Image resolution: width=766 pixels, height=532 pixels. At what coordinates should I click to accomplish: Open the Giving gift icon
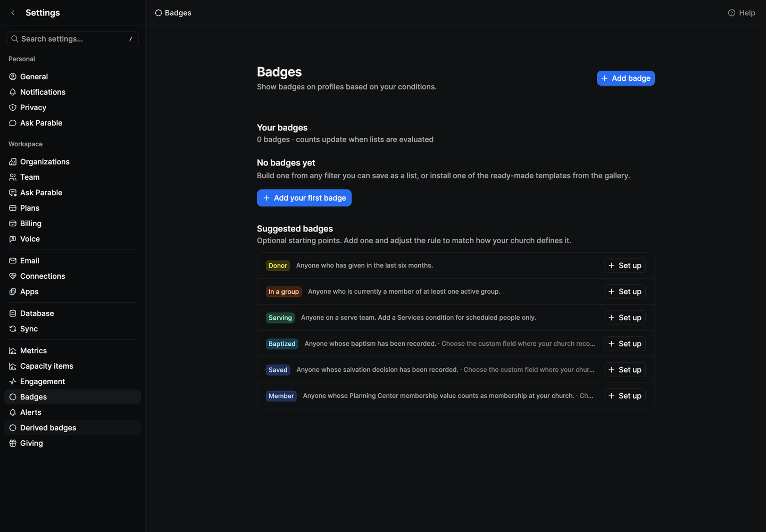coord(13,443)
